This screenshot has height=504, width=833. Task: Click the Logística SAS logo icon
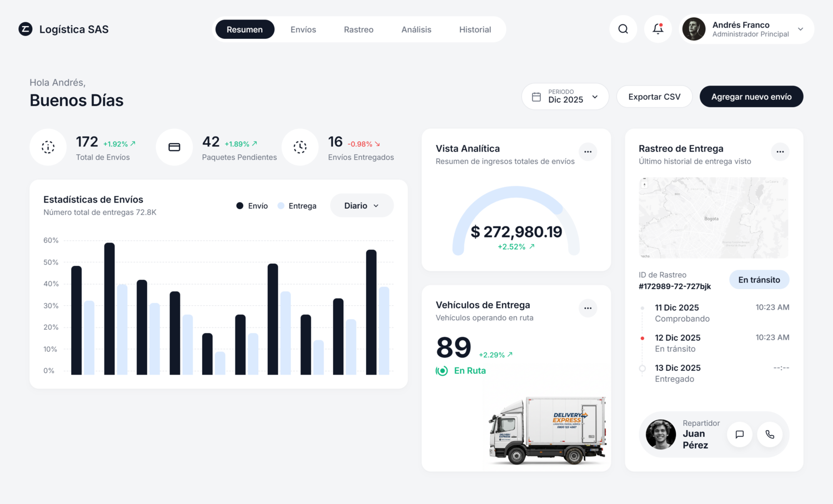coord(26,29)
